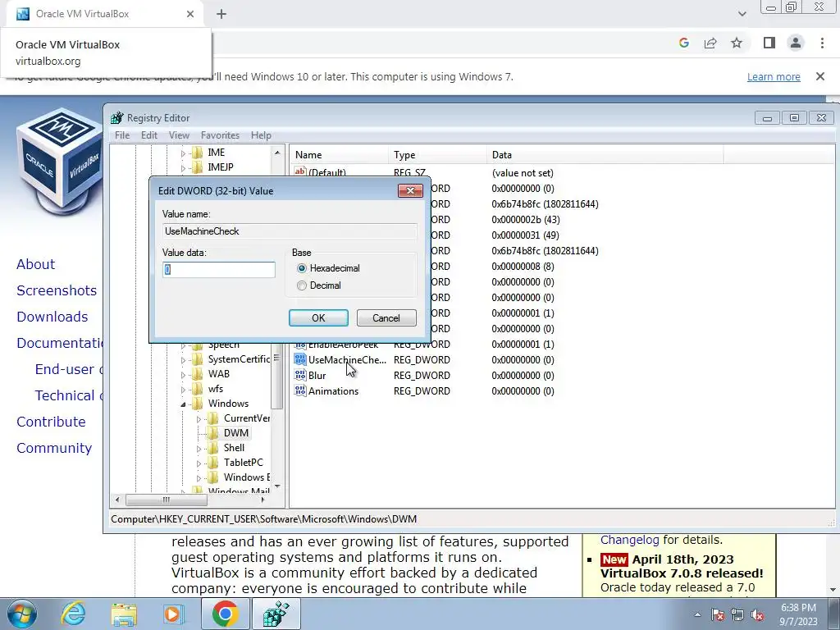Open the Favorites menu in Registry Editor
The image size is (840, 630).
[x=220, y=135]
